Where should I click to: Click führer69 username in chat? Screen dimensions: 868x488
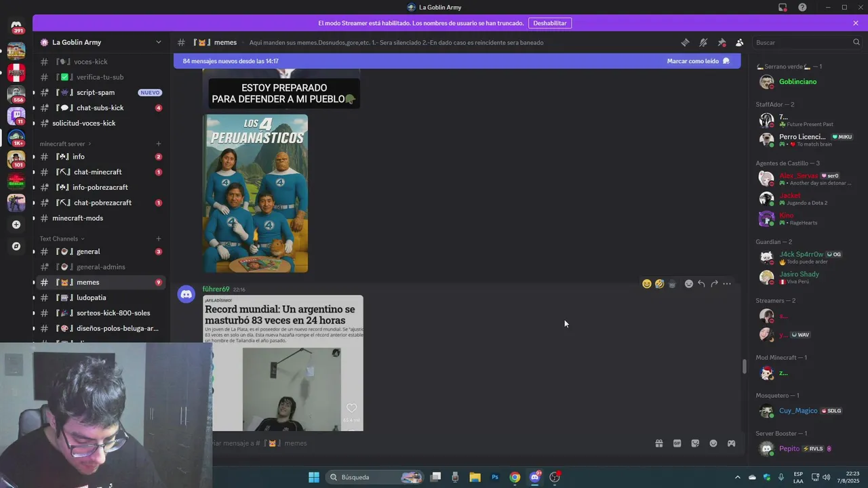(x=216, y=289)
